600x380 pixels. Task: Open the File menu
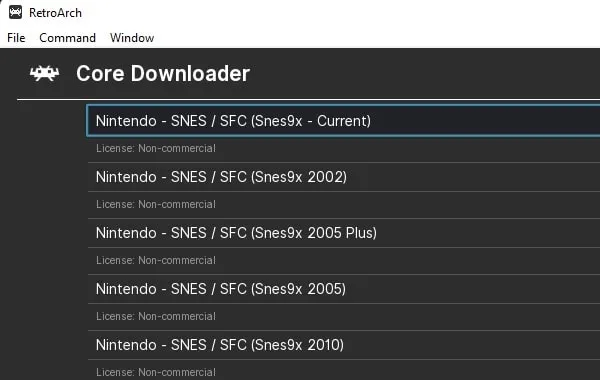click(16, 38)
